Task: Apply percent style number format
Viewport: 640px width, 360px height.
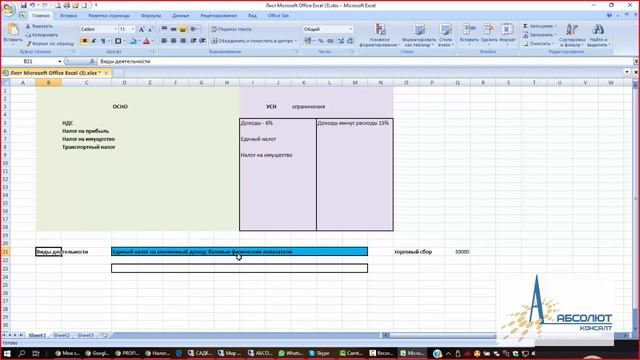Action: (x=321, y=41)
